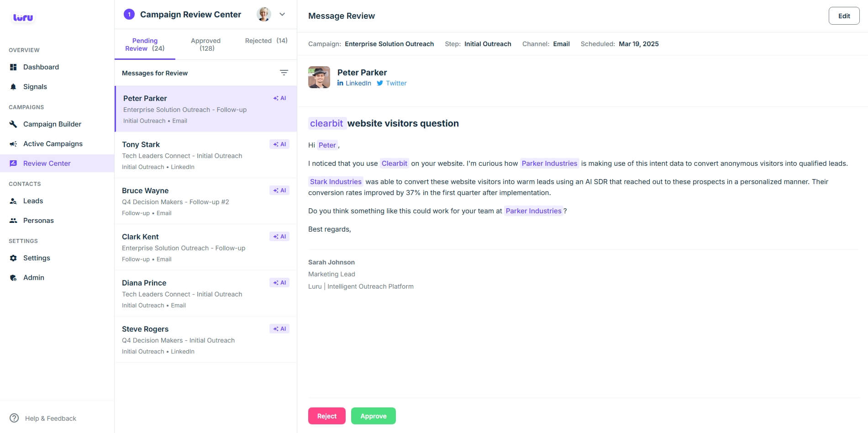Image resolution: width=868 pixels, height=433 pixels.
Task: Reject the message
Action: pos(326,416)
